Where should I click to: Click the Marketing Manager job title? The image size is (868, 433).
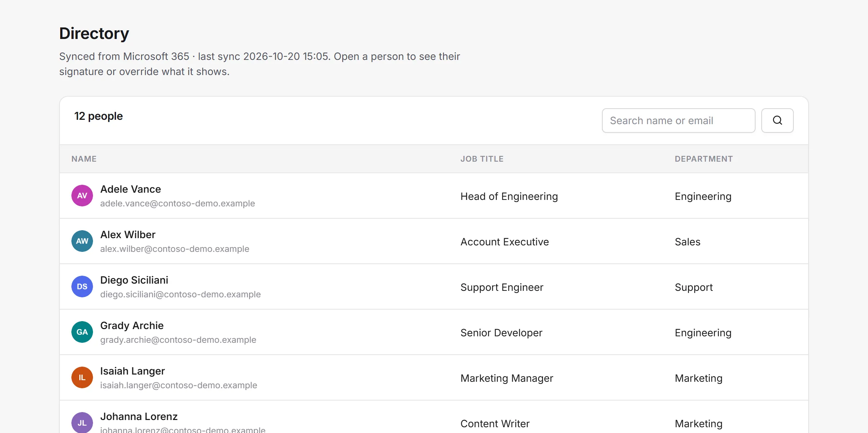507,378
